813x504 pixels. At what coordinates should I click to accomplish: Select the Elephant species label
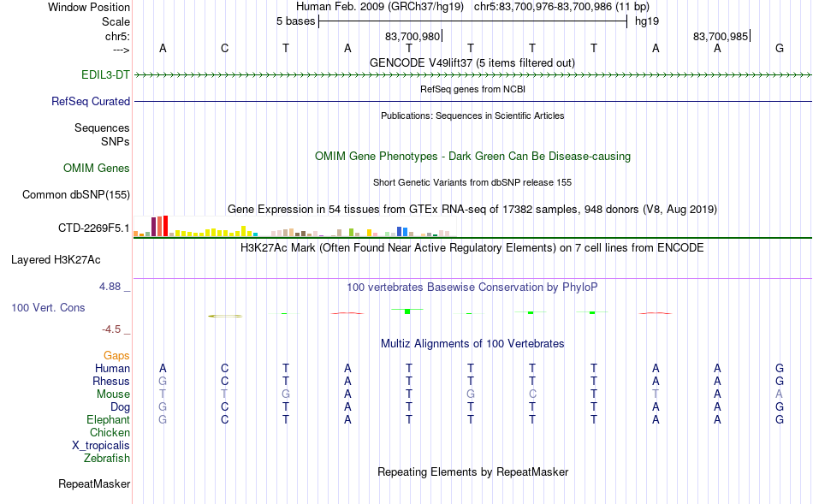coord(108,419)
